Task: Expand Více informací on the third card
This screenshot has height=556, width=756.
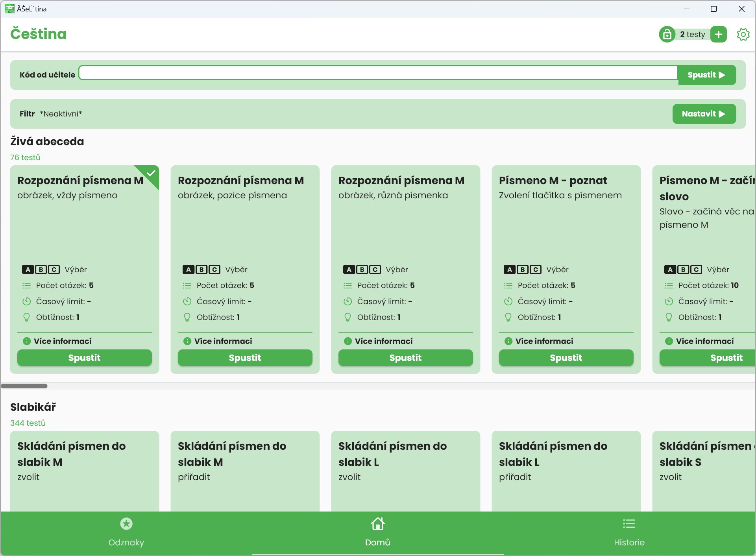Action: (383, 341)
